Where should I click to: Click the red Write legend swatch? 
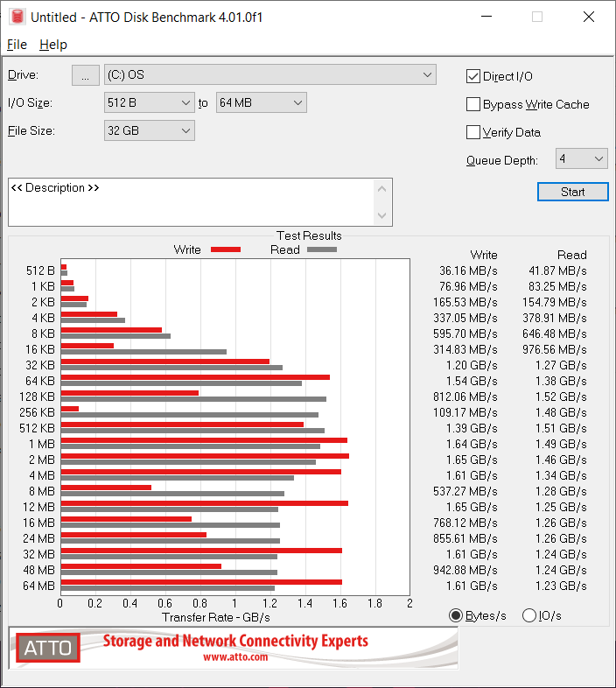point(226,249)
